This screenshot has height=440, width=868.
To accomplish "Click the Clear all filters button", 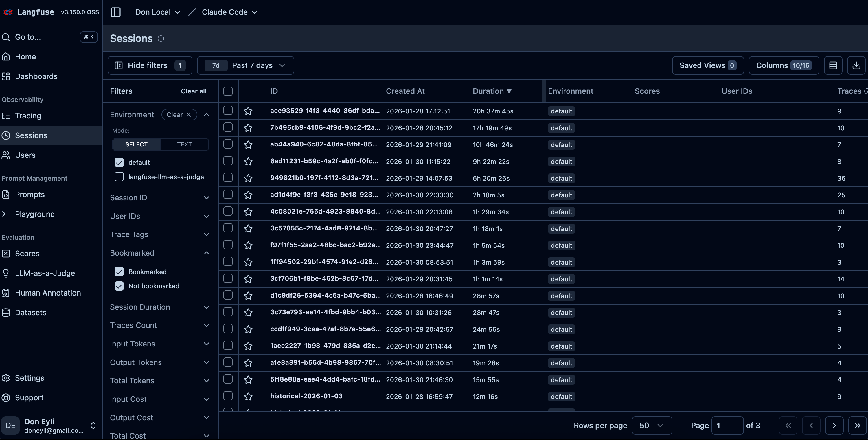I will [x=193, y=91].
